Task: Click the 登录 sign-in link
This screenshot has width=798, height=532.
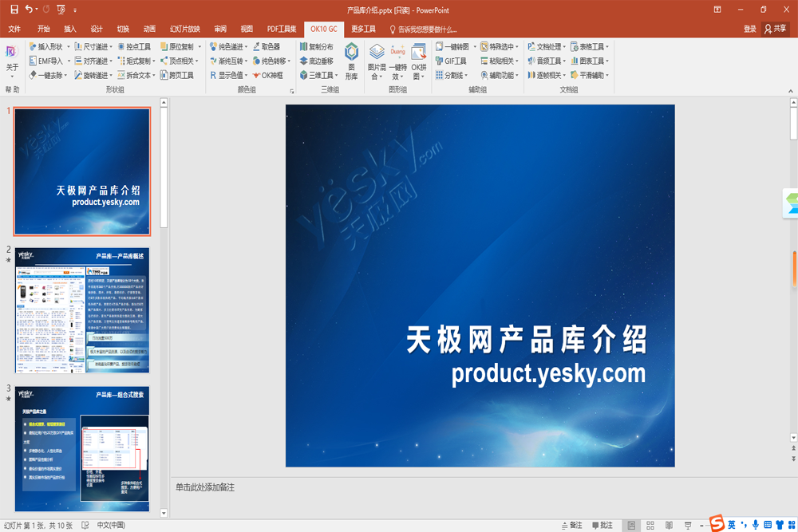Action: tap(749, 29)
